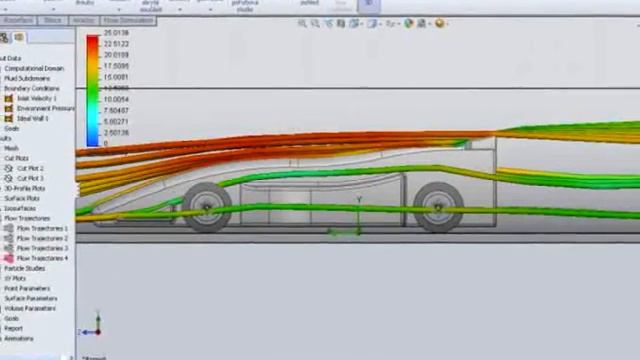Click the Zoom to Area magnifier icon
Viewport: 640px width, 360px height.
pyautogui.click(x=315, y=24)
